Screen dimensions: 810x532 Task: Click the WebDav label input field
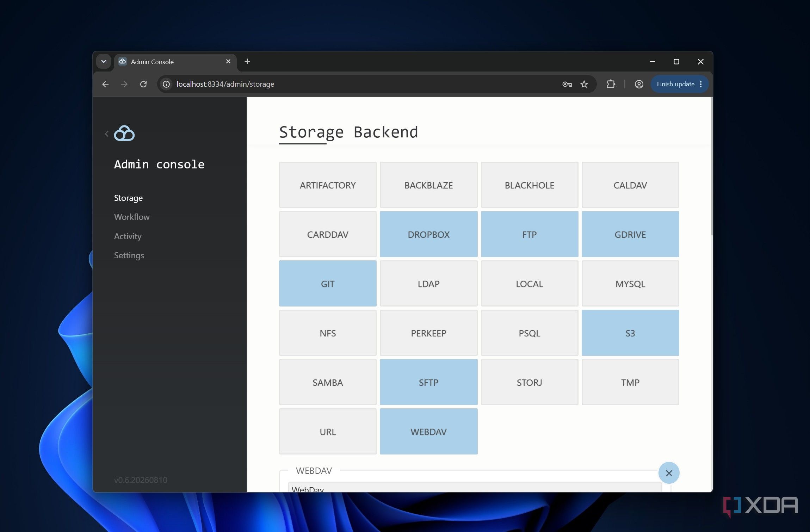475,487
